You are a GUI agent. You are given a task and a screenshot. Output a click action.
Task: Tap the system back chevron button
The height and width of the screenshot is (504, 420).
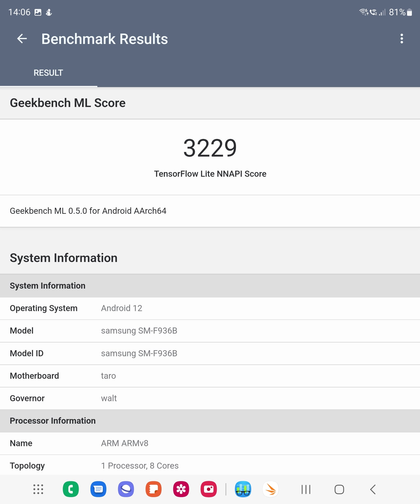[373, 489]
